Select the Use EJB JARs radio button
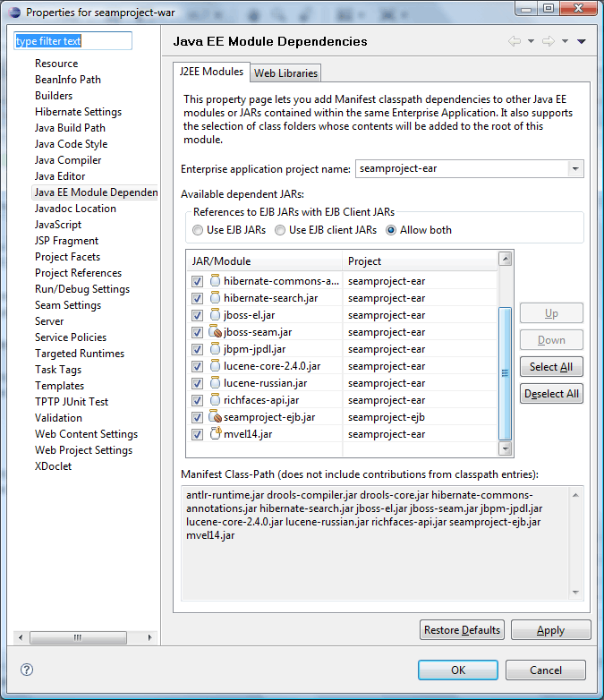604x700 pixels. [198, 230]
